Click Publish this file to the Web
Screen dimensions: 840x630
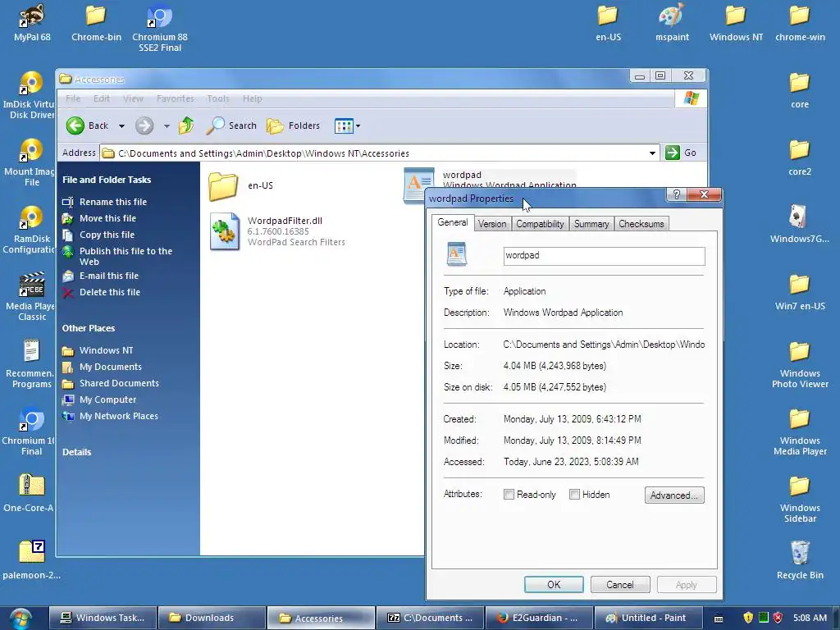click(126, 256)
